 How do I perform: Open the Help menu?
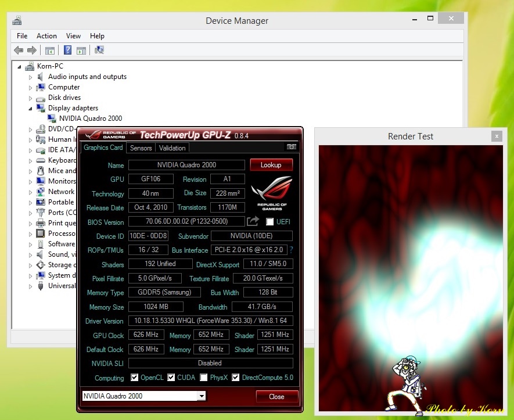tap(97, 36)
